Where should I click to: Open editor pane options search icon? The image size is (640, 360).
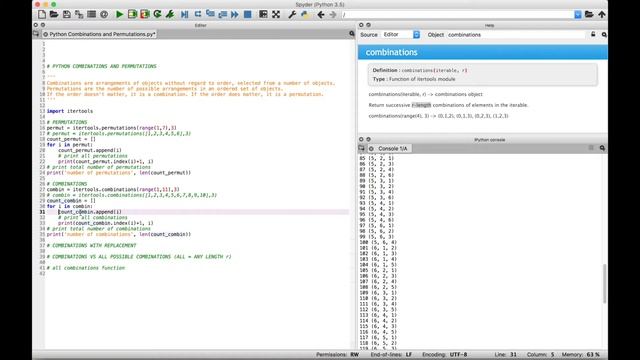pyautogui.click(x=351, y=34)
